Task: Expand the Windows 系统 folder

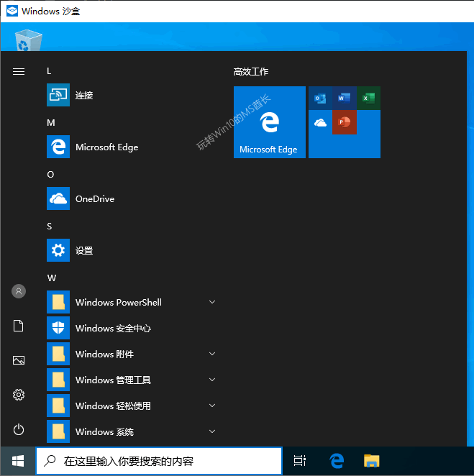Action: [x=212, y=431]
